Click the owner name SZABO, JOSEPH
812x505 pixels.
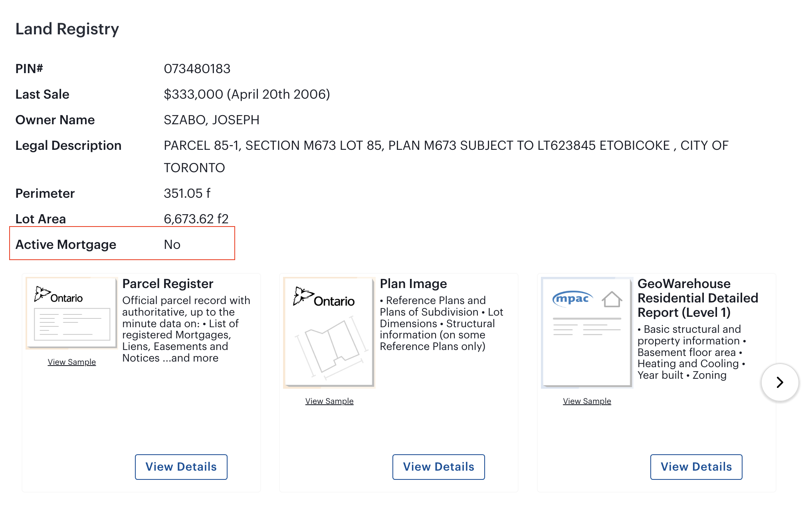(212, 120)
